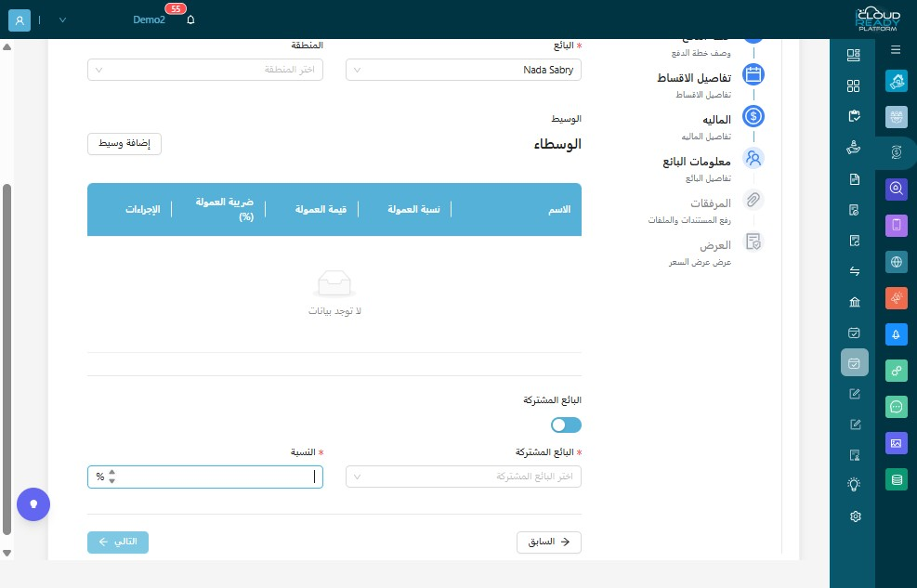917x588 pixels.
Task: Click the Cloud Ready Platform logo
Action: point(877,20)
